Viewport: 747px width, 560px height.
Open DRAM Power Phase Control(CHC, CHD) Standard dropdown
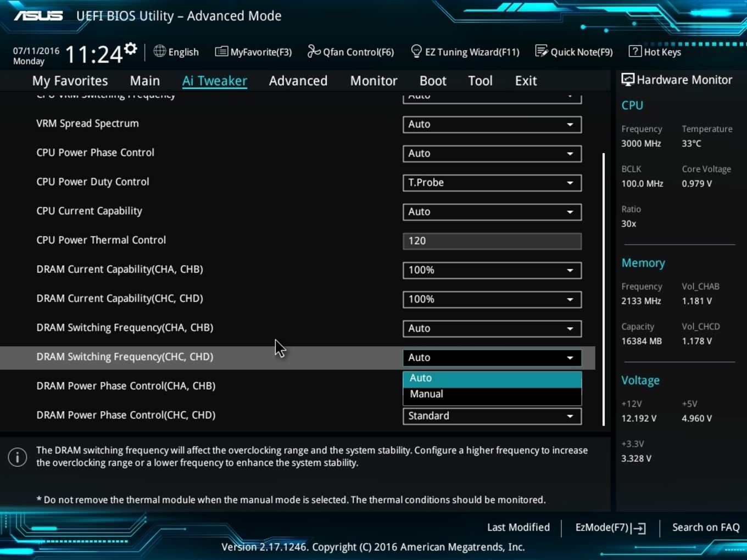[x=492, y=416]
